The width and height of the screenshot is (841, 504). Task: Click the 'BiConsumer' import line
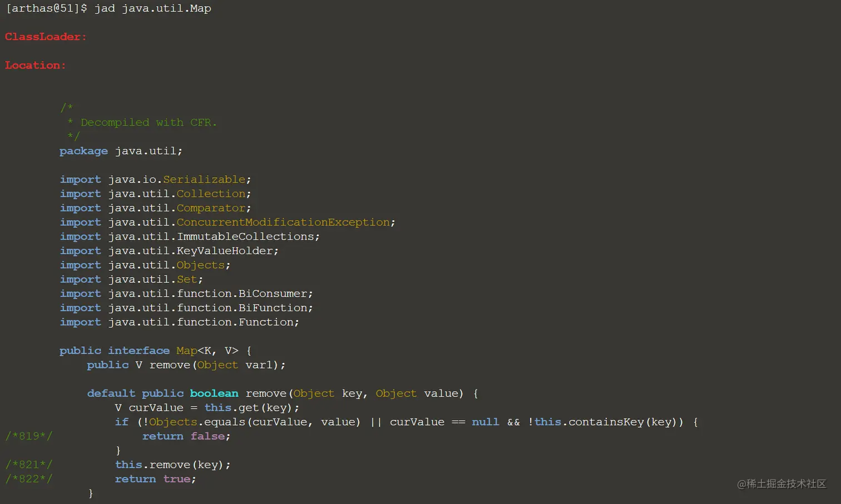(x=186, y=294)
